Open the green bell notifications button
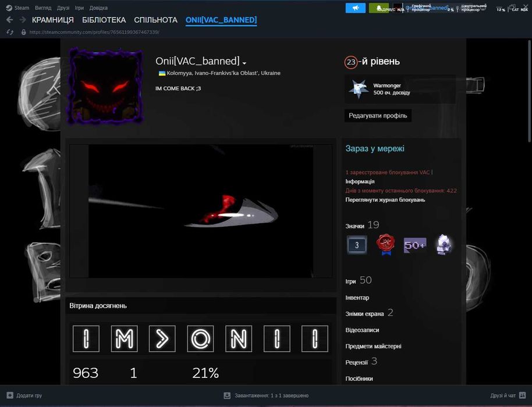532x407 pixels. tap(379, 8)
